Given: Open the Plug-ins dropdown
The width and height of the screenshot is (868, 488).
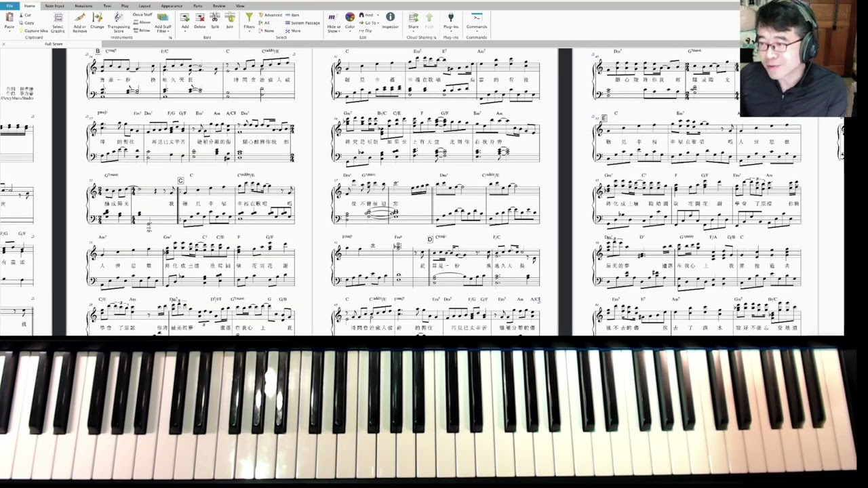Looking at the screenshot, I should pyautogui.click(x=451, y=22).
